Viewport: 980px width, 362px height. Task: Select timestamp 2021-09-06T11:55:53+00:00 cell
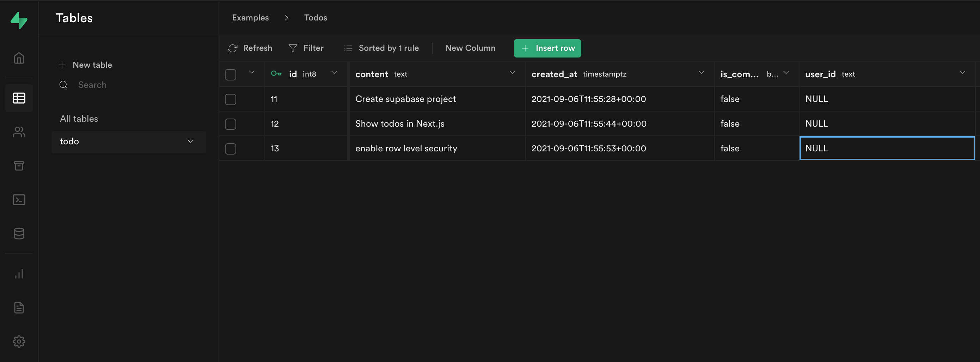click(x=620, y=149)
